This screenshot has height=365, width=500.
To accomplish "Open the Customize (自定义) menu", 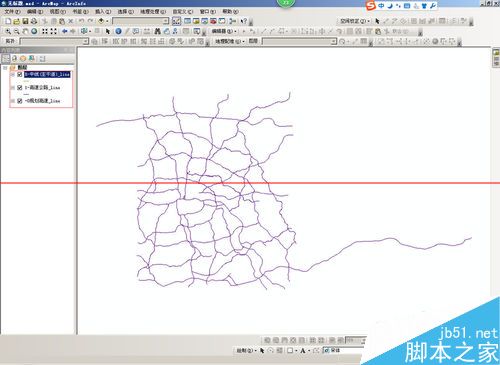I will click(x=183, y=11).
